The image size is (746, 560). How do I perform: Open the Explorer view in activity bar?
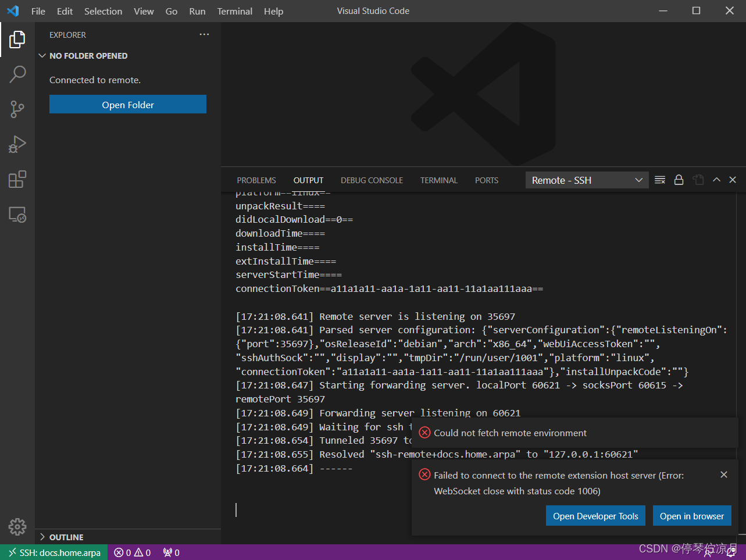point(17,40)
